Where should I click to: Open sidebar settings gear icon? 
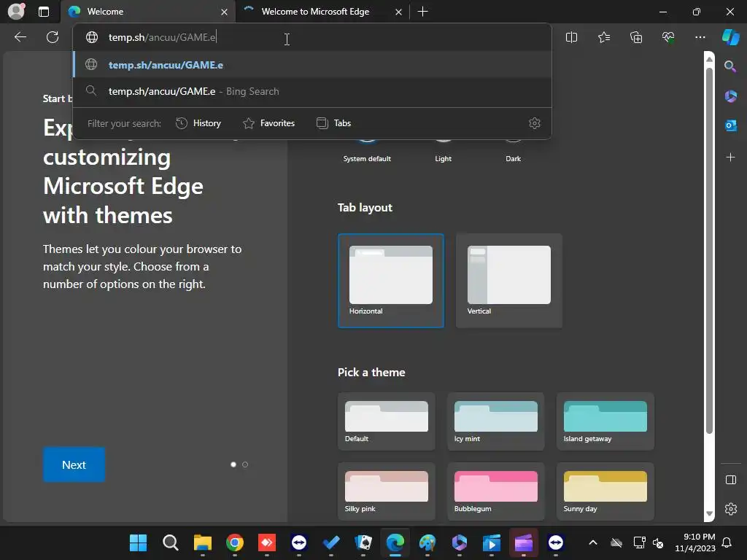[730, 508]
